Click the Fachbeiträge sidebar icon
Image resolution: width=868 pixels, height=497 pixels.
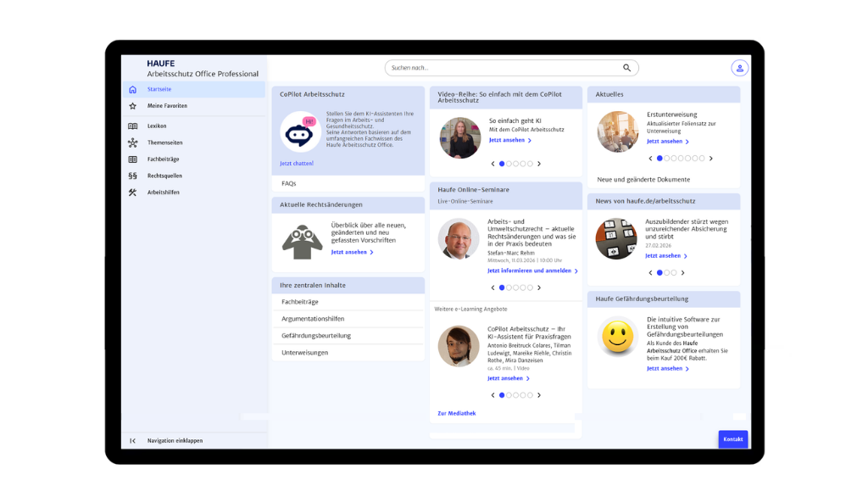pos(132,159)
